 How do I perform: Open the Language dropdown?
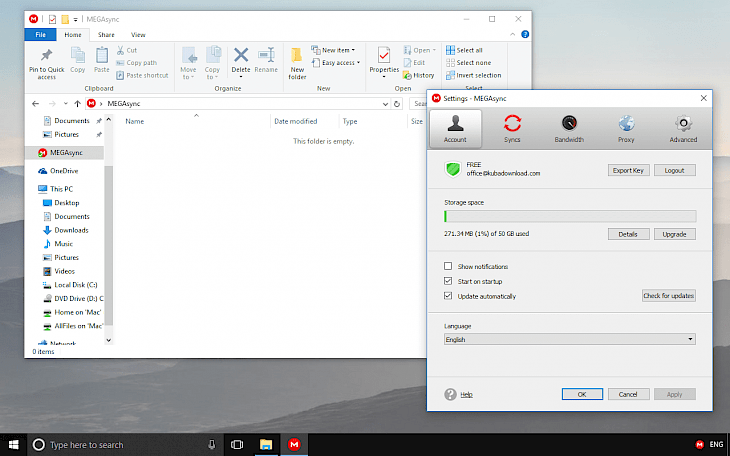click(569, 339)
